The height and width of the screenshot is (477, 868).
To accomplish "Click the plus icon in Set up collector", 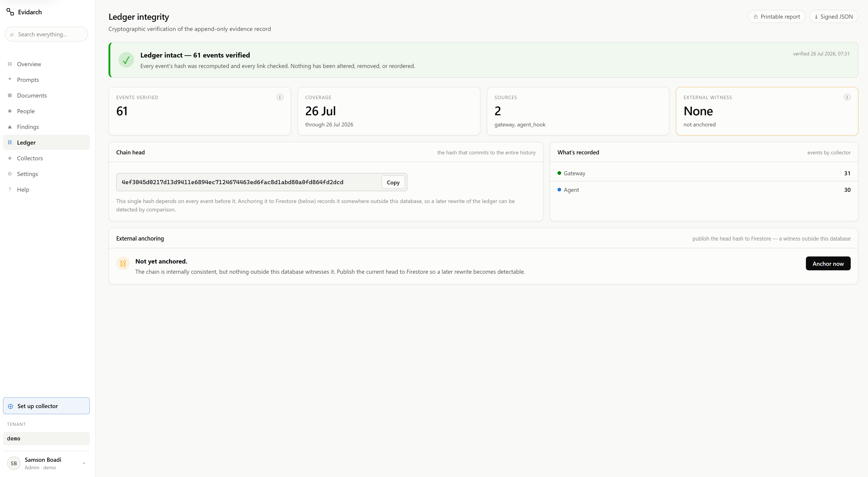I will click(10, 406).
